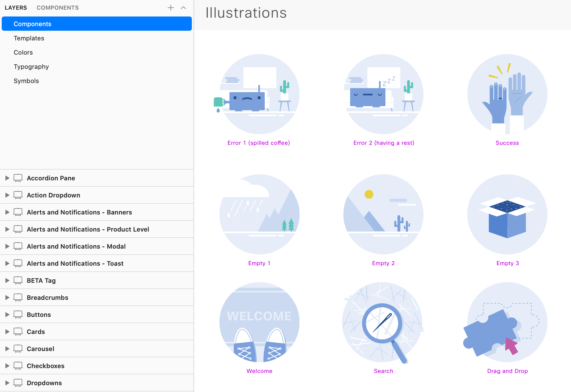
Task: Expand the Action Dropdown layer group
Action: tap(7, 195)
